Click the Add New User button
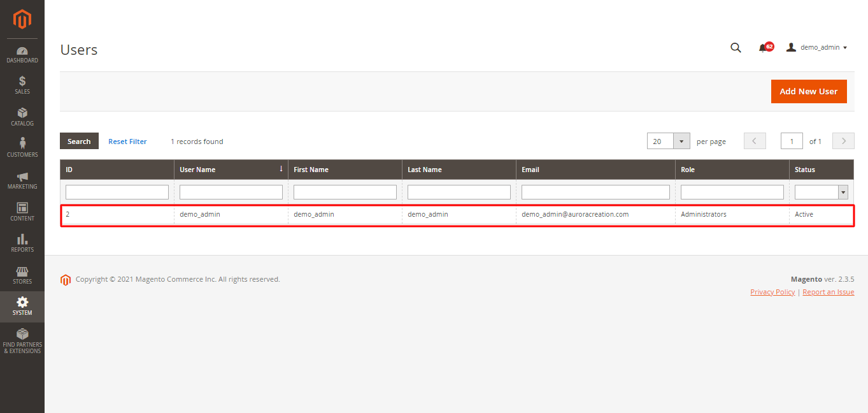This screenshot has height=413, width=868. click(x=809, y=91)
